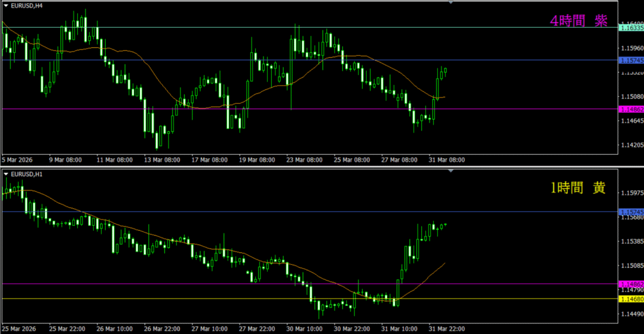
Task: Select the "4時間 紫" text label
Action: coord(578,21)
